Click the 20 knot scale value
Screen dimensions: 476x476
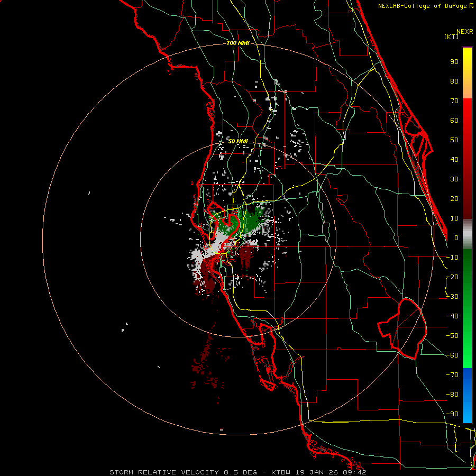[x=454, y=199]
